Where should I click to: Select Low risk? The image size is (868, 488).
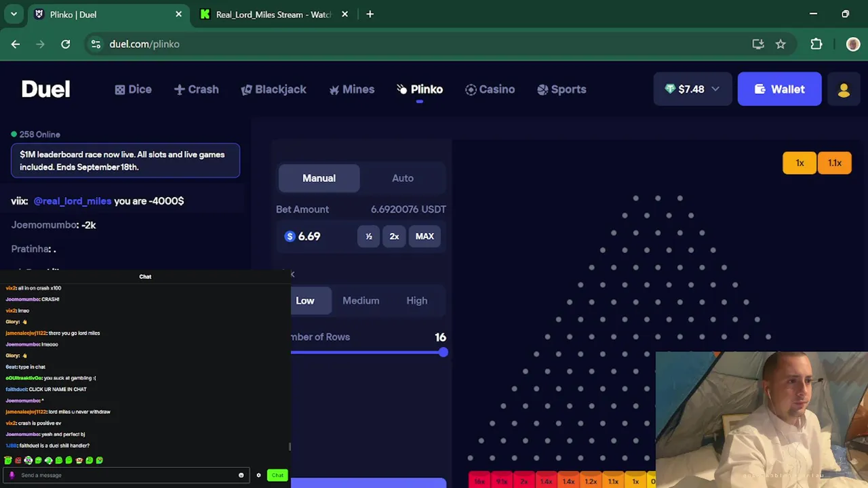pyautogui.click(x=305, y=301)
